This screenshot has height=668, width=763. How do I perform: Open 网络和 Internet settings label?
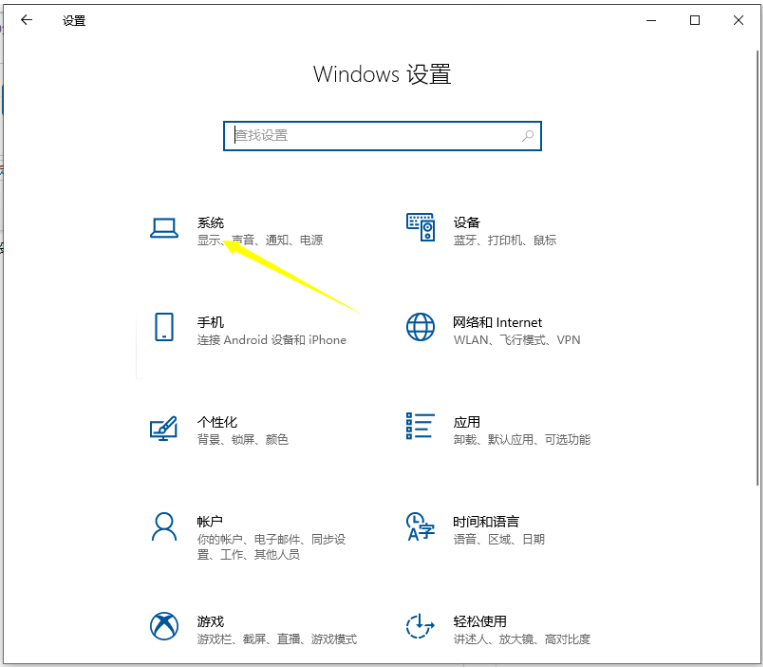pyautogui.click(x=497, y=322)
